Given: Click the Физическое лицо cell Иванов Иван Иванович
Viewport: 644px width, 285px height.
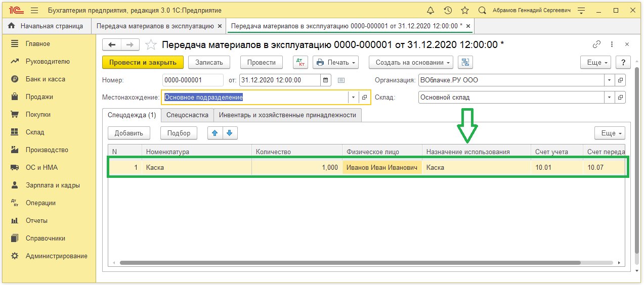Looking at the screenshot, I should (382, 168).
